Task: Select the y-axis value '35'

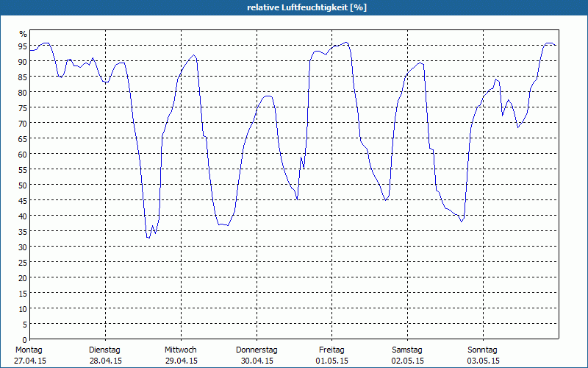Action: click(x=23, y=231)
